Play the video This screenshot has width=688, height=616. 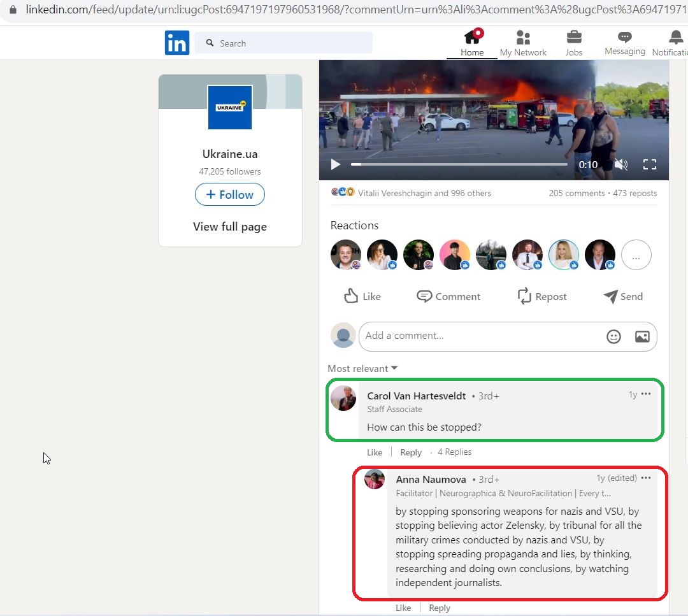[x=336, y=164]
